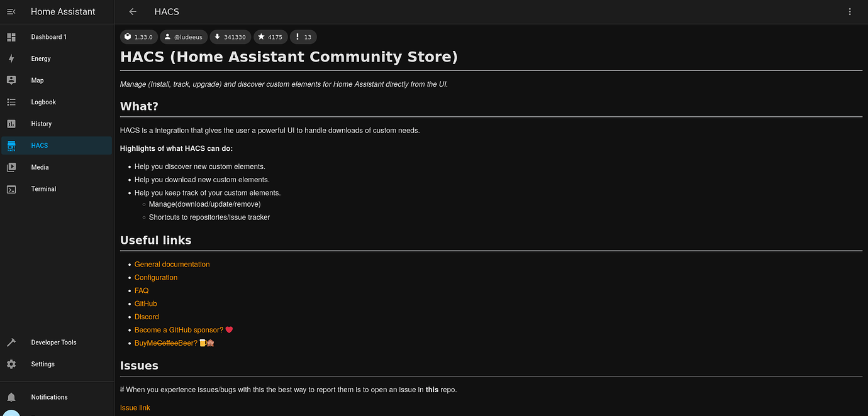Click the Logbook list icon
The image size is (868, 416).
11,102
